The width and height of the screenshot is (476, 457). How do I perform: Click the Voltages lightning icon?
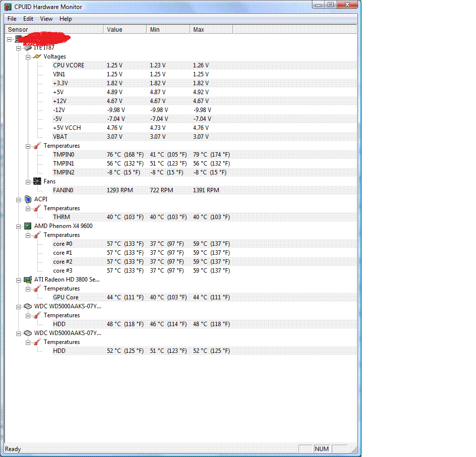coord(37,57)
